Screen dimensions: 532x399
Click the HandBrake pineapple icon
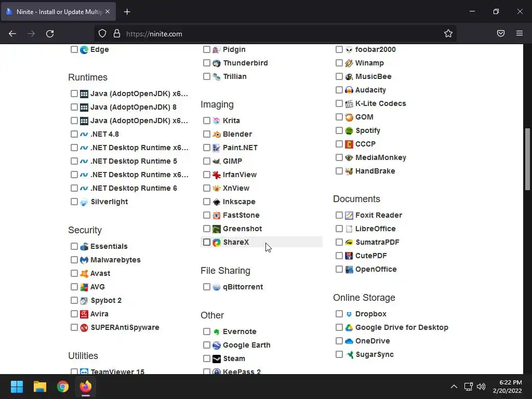pos(349,171)
